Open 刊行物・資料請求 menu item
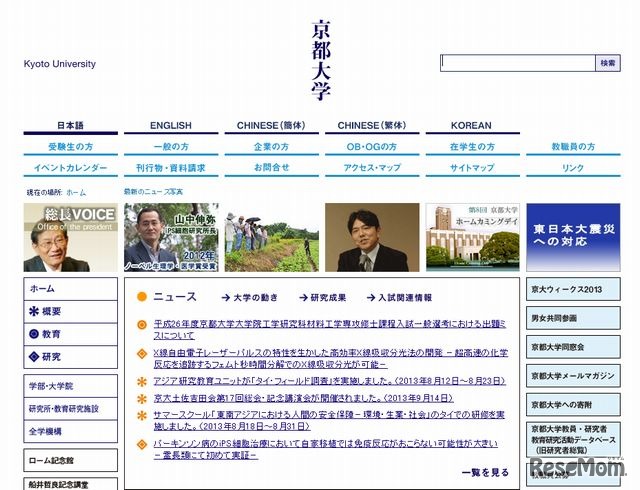The image size is (640, 490). [171, 168]
